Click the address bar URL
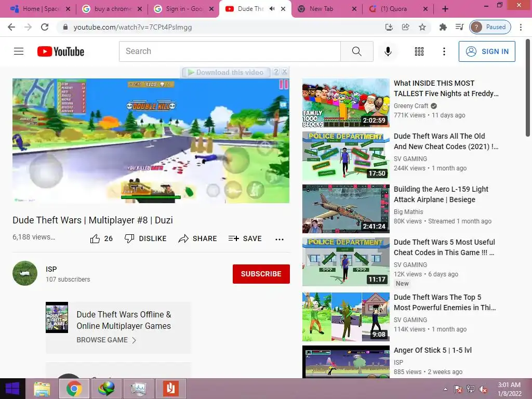 132,27
